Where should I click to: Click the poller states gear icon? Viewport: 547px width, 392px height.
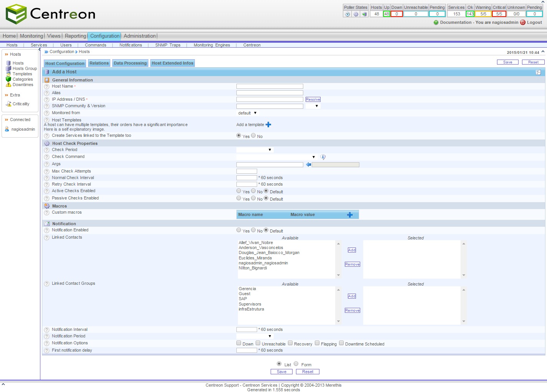(x=356, y=14)
